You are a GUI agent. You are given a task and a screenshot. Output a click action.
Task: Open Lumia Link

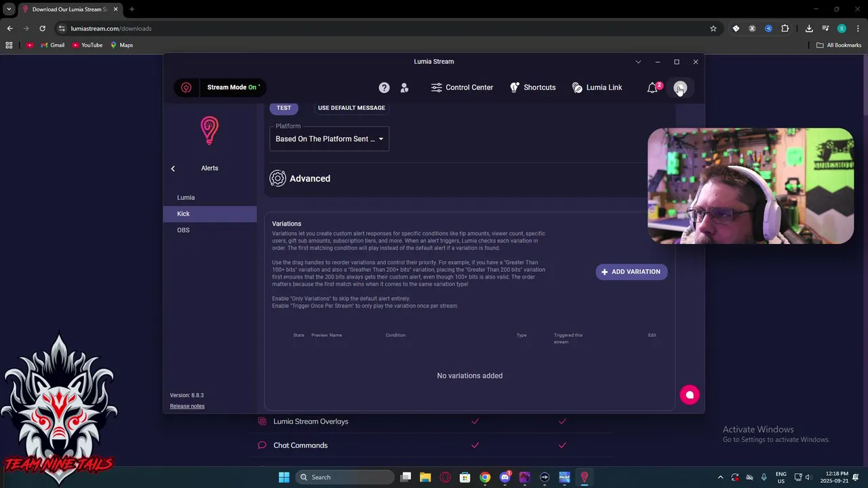pyautogui.click(x=597, y=87)
